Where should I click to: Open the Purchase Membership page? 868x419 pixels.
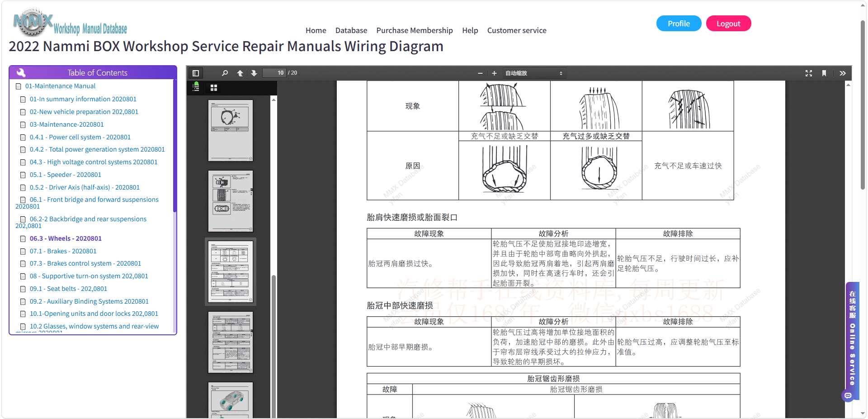[415, 30]
